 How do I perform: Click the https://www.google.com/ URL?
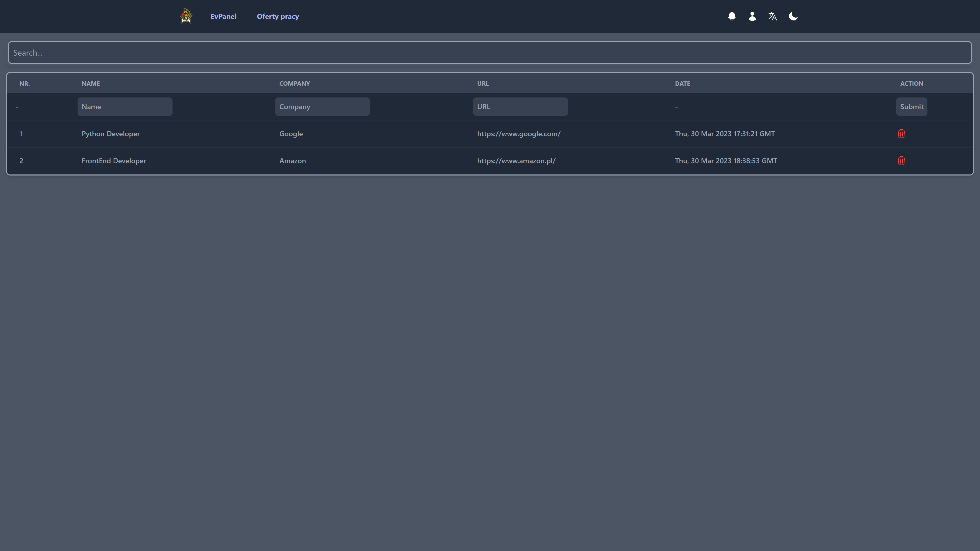(x=519, y=134)
